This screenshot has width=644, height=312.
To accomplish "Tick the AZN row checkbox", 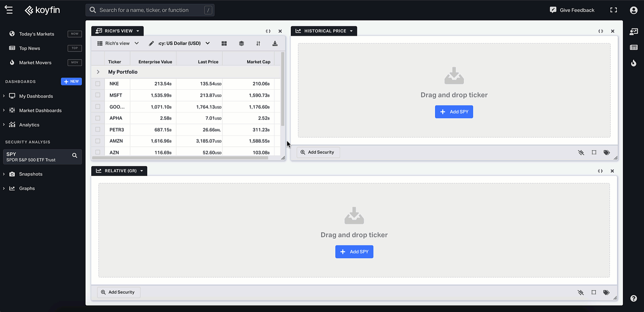I will coord(98,152).
